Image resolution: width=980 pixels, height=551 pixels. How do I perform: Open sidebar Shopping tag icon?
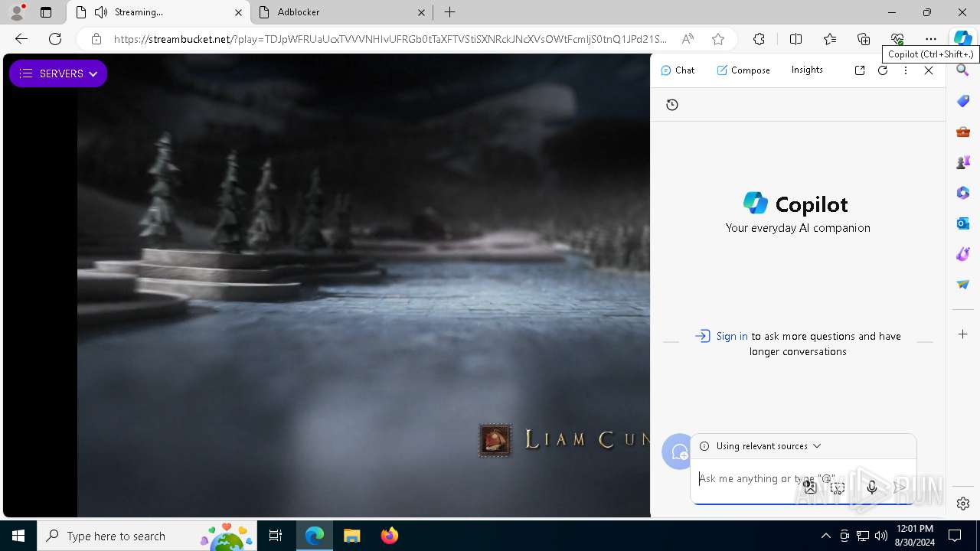963,101
